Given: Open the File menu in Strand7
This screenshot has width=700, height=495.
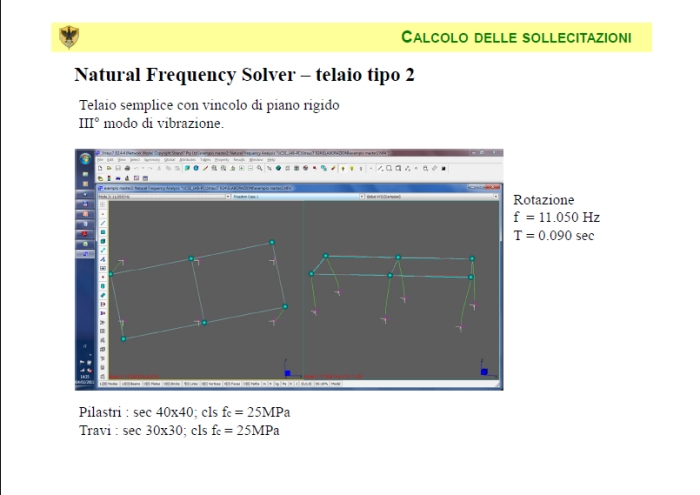Looking at the screenshot, I should [101, 161].
